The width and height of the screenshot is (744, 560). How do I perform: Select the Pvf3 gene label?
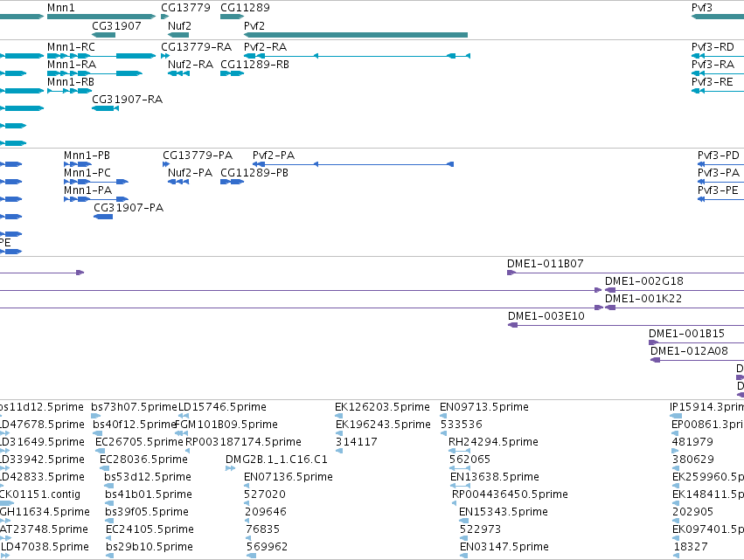(x=702, y=8)
